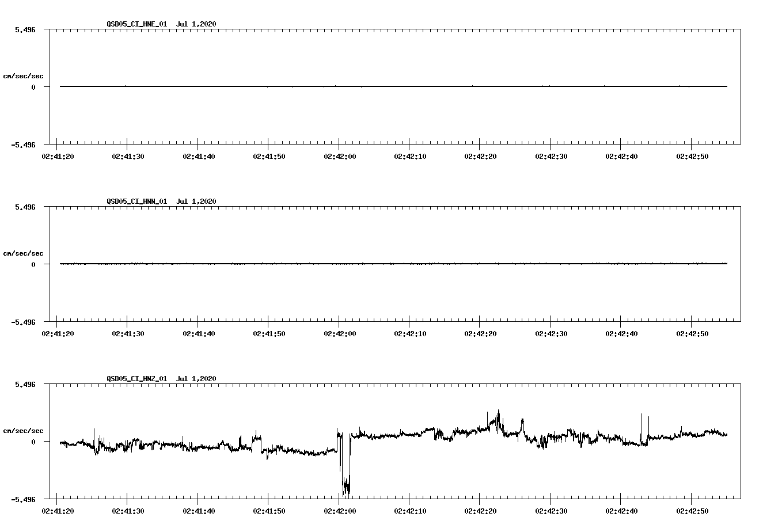Click the 02:42:40 time label under HNE plot
Screen dimensions: 782x532
[621, 156]
